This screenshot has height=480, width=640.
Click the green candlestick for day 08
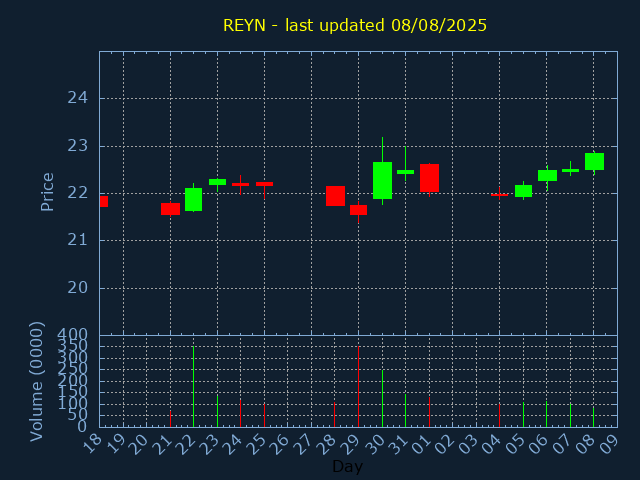coord(594,161)
